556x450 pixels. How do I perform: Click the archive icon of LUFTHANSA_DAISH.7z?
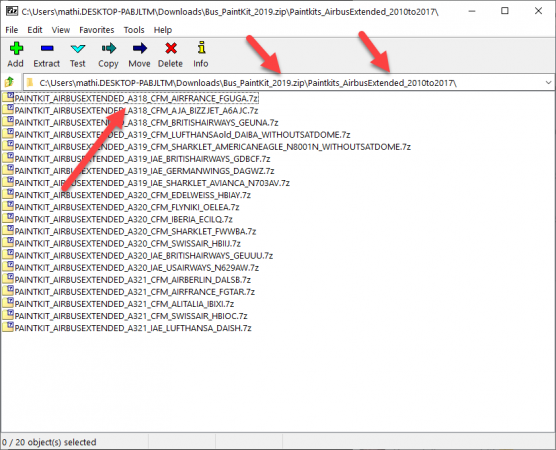[8, 327]
